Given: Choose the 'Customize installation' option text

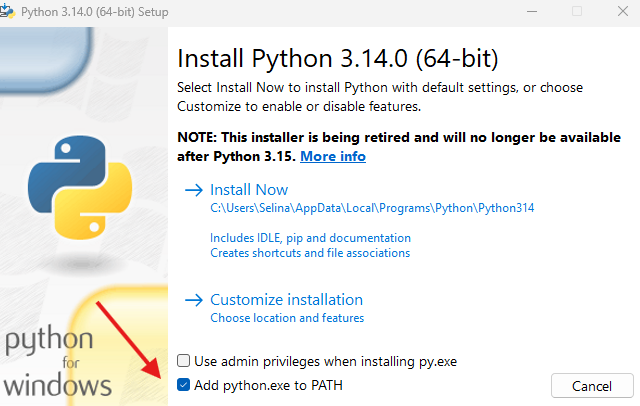Looking at the screenshot, I should coord(286,300).
